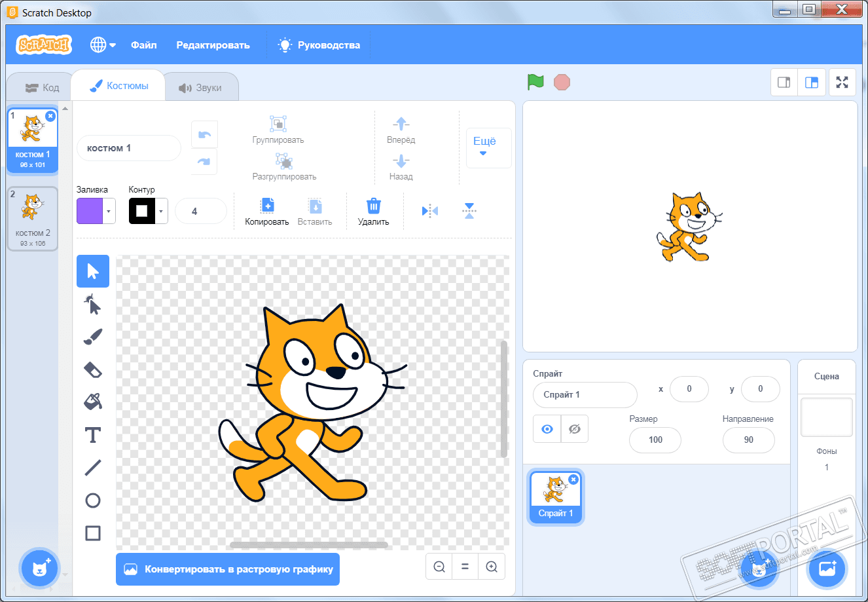Click the Удалить button
Image resolution: width=868 pixels, height=602 pixels.
[x=374, y=212]
